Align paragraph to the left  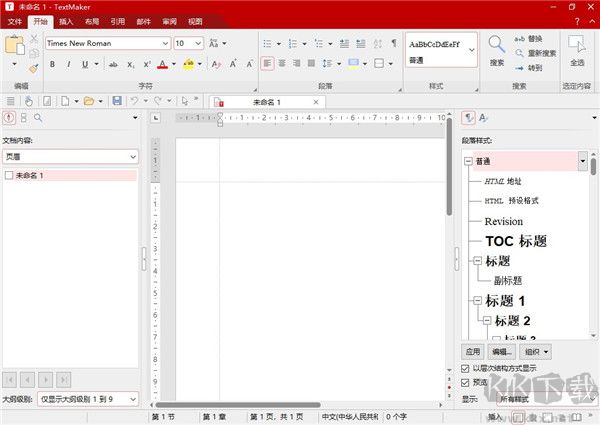(267, 63)
